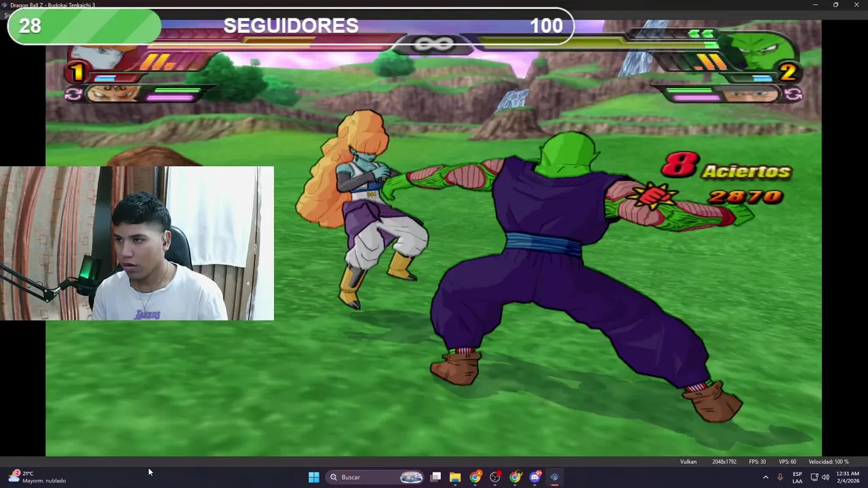Click the SEGUIDORES follower goal label
This screenshot has width=868, height=488.
click(x=291, y=26)
